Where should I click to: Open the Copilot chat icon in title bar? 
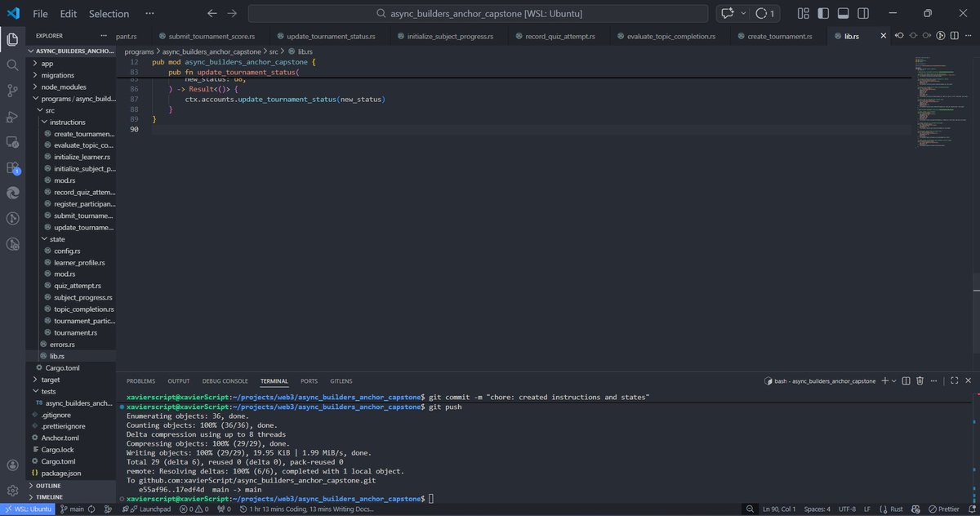pyautogui.click(x=726, y=14)
